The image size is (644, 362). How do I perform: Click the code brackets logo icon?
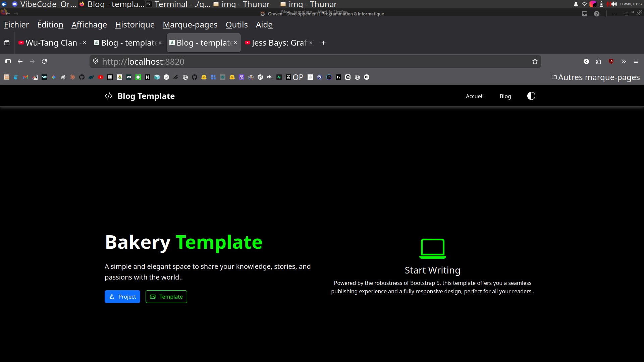coord(109,96)
